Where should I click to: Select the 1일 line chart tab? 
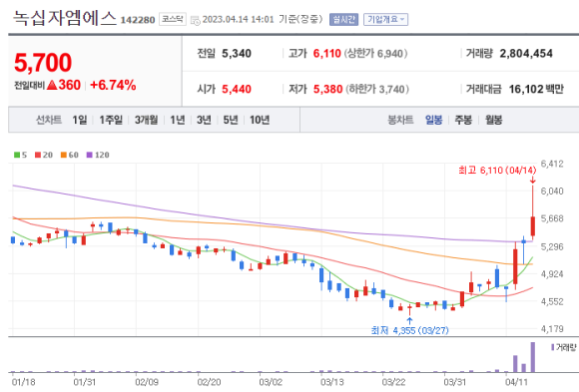80,120
